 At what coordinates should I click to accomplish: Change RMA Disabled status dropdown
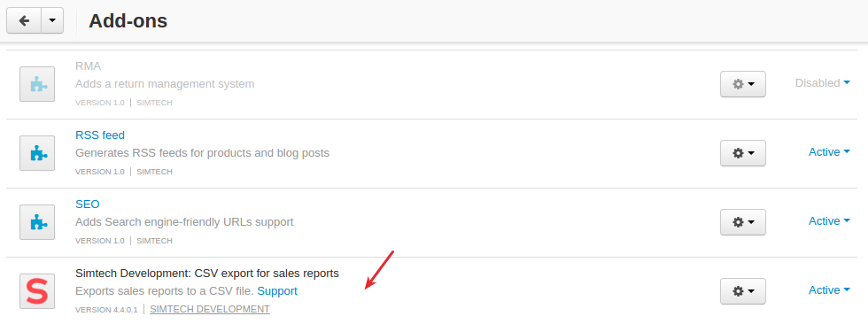point(823,83)
